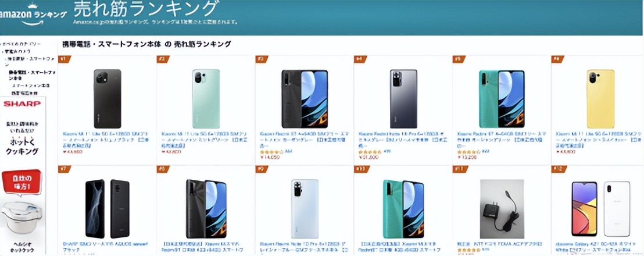644x256 pixels.
Task: Select スマートフォン本体 in the sidebar category tree
Action: point(30,86)
